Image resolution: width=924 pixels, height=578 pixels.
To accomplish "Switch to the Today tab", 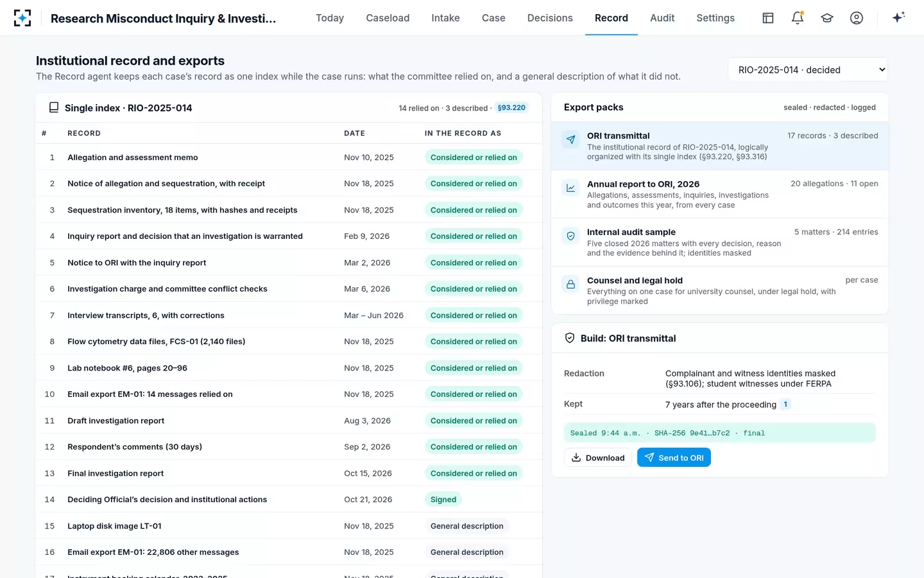I will 330,18.
